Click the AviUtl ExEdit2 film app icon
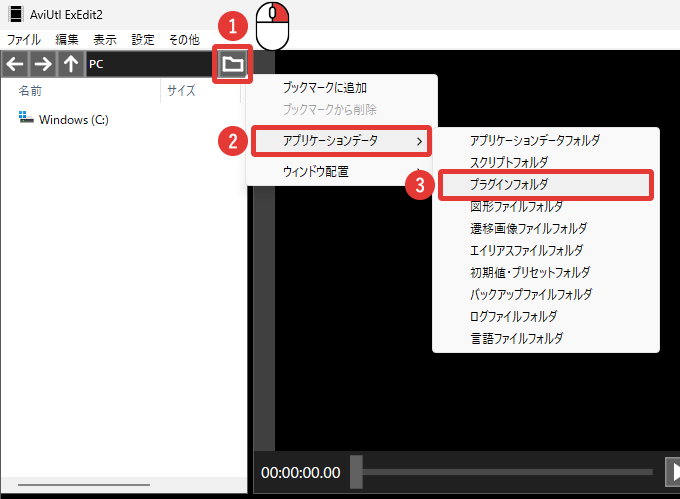 click(16, 14)
